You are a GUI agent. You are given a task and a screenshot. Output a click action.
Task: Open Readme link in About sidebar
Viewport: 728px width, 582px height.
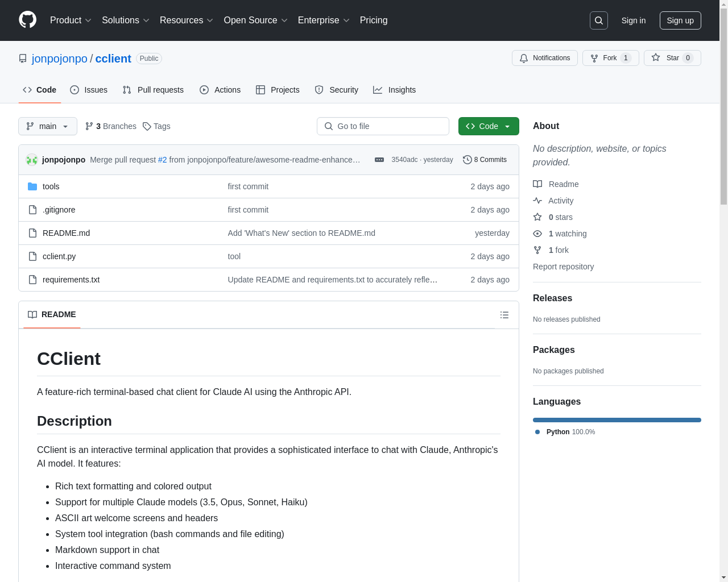pyautogui.click(x=556, y=184)
